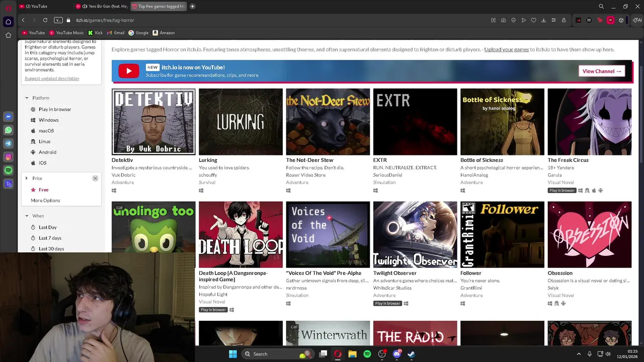Viewport: 644px width, 362px height.
Task: Open Messenger in the Opera sidebar
Action: [x=8, y=117]
